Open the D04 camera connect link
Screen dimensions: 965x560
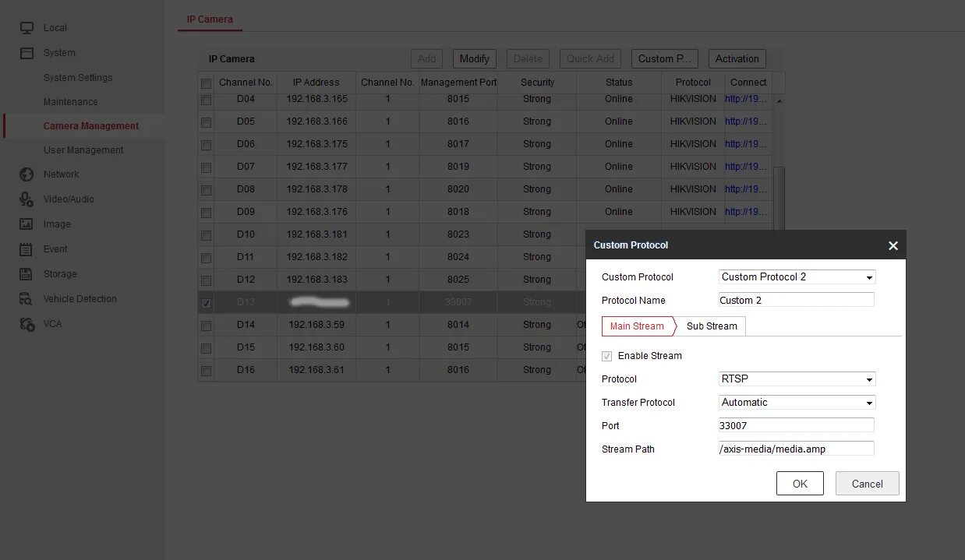click(x=746, y=99)
